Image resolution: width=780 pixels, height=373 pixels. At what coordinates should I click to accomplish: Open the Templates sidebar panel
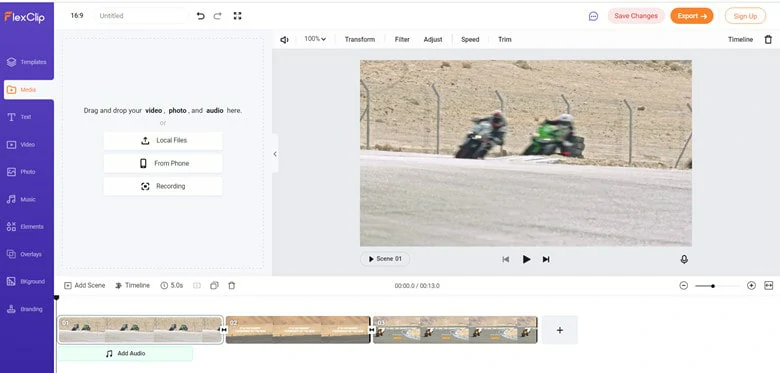(x=27, y=62)
